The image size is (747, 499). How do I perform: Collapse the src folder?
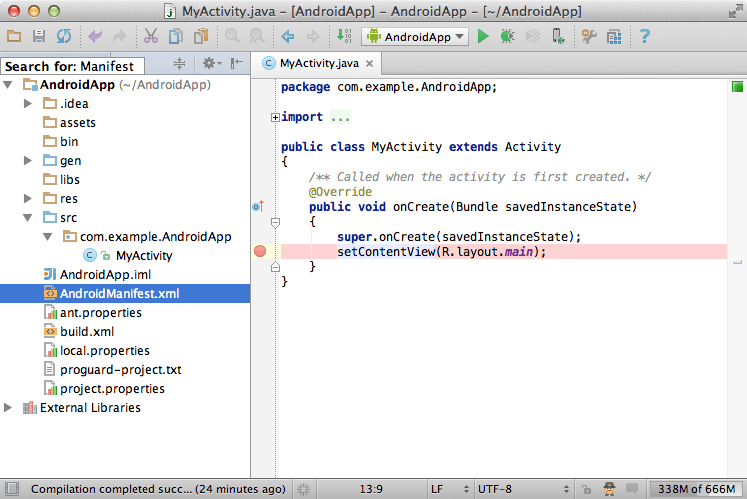28,218
